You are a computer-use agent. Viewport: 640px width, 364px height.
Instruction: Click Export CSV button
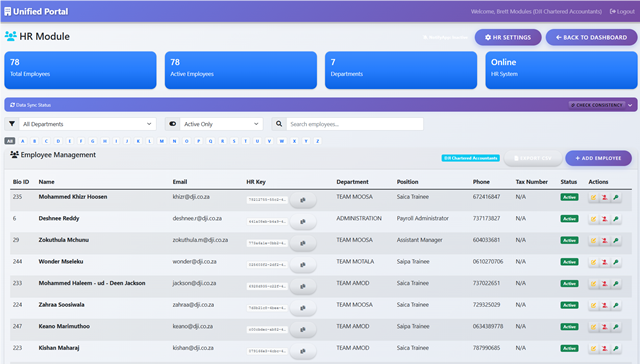tap(533, 158)
